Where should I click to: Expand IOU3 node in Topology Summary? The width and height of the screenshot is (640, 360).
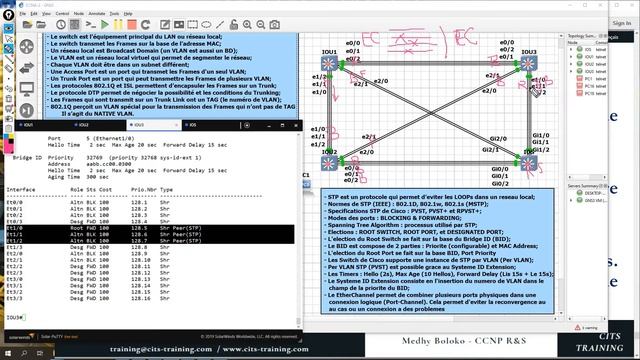point(571,71)
